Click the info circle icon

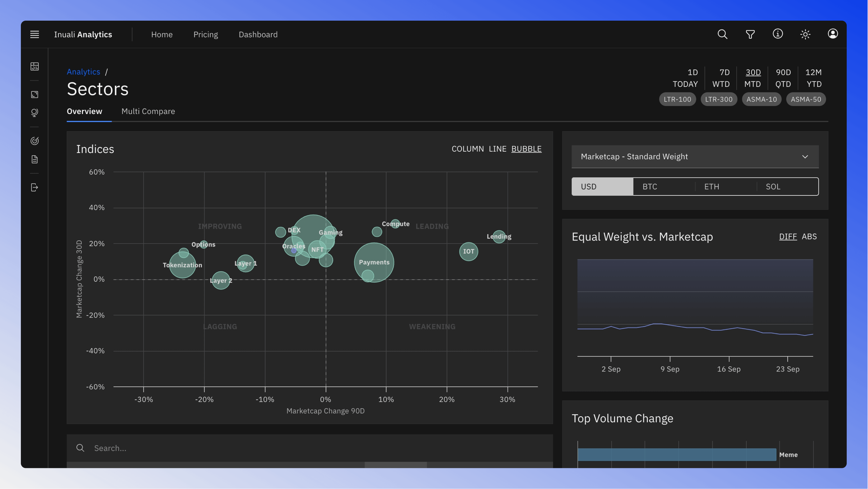tap(778, 34)
